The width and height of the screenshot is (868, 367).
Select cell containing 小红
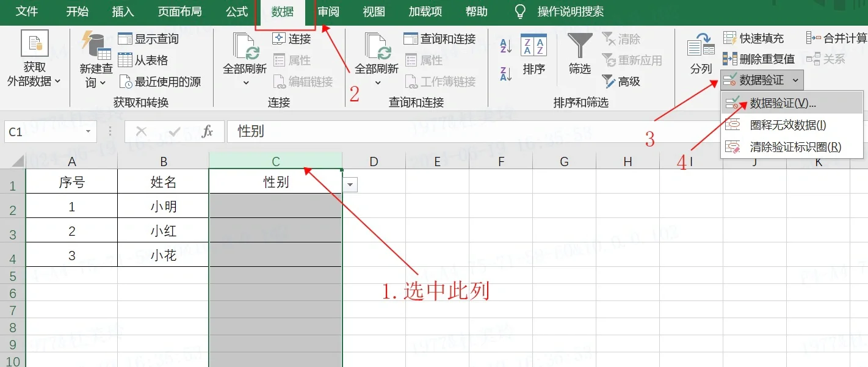163,230
